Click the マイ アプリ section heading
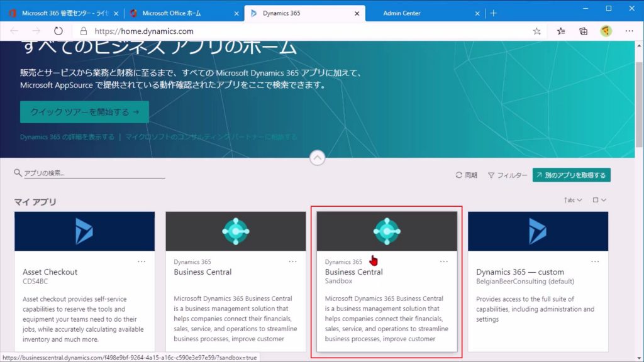The width and height of the screenshot is (644, 362). [x=35, y=202]
